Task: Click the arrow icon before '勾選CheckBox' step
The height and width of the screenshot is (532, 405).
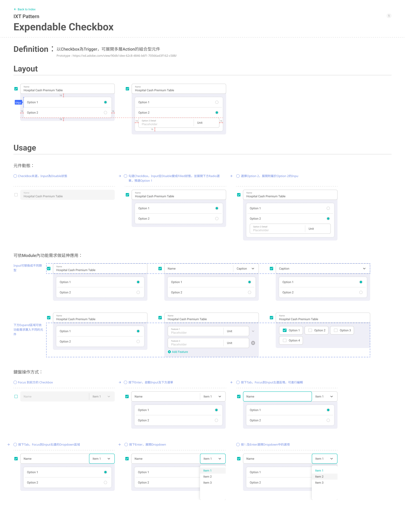Action: [x=120, y=176]
